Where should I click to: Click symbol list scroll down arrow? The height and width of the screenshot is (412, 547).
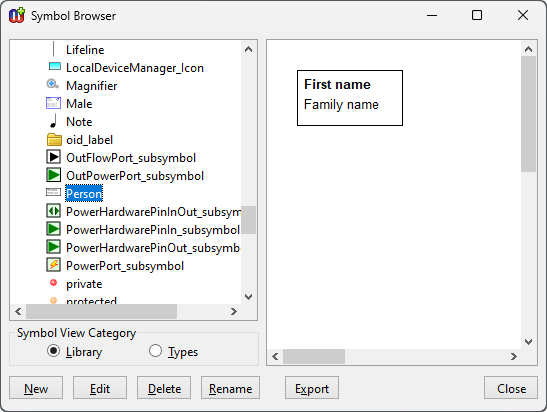pyautogui.click(x=248, y=297)
